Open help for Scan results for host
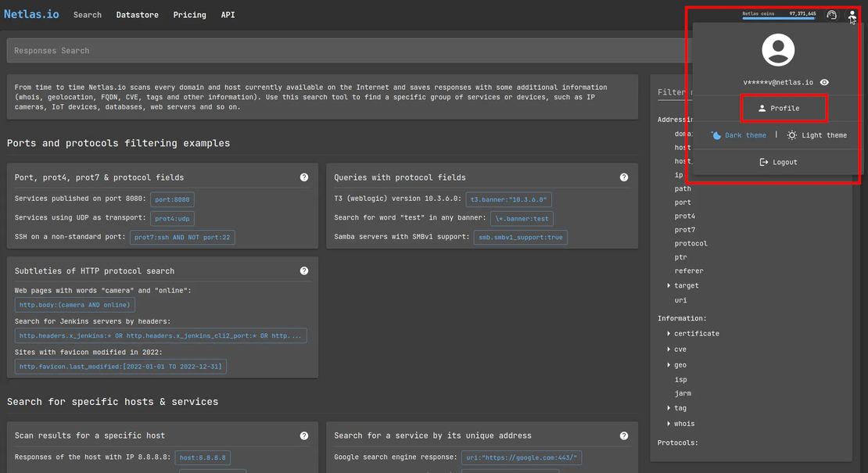 click(x=304, y=435)
